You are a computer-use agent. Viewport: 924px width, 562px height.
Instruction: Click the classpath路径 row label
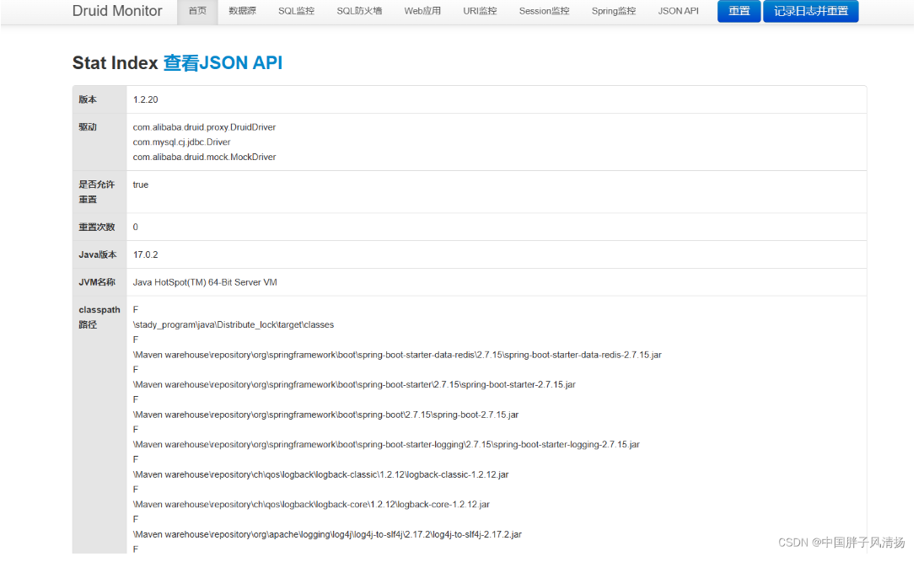pos(99,317)
